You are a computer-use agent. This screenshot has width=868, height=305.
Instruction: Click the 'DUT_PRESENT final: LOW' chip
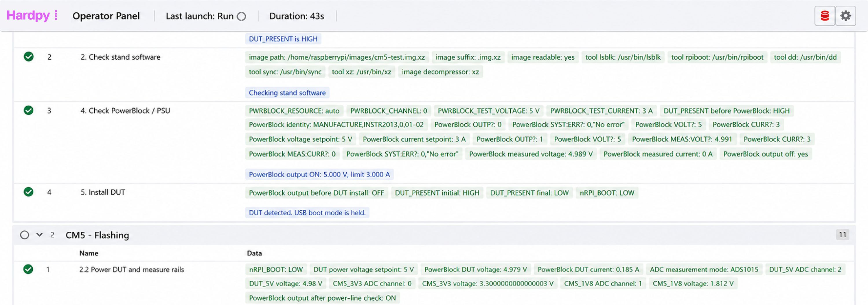coord(529,193)
